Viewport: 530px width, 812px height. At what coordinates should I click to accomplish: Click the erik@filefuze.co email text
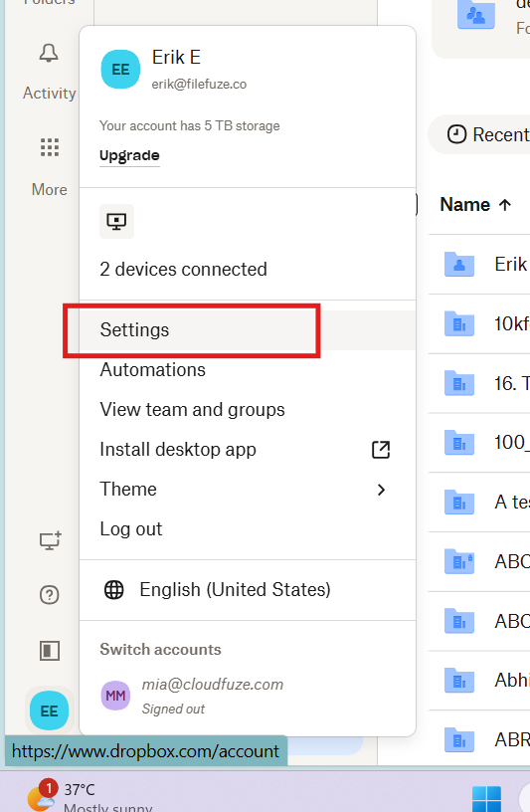point(199,84)
